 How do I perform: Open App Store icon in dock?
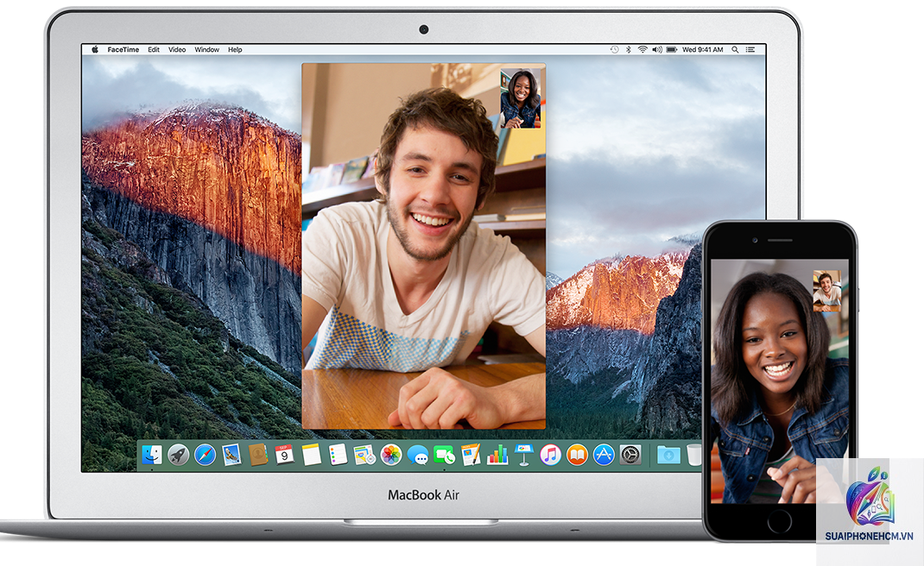(x=604, y=455)
